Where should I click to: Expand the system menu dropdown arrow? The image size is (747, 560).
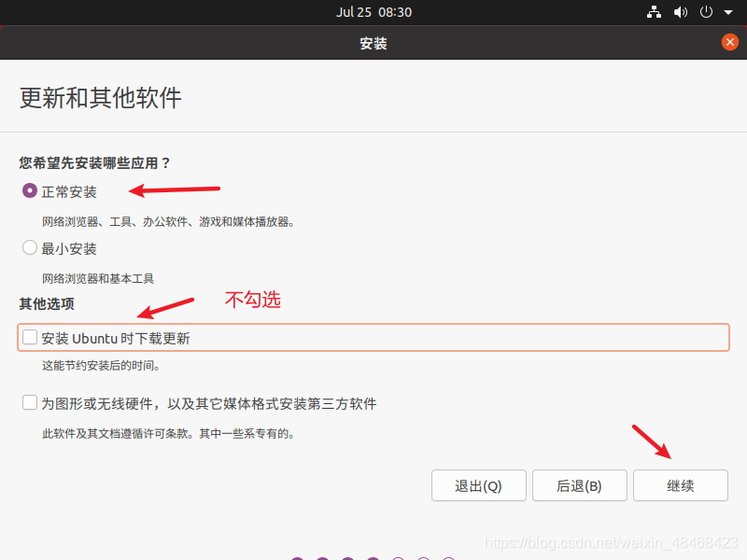coord(728,12)
